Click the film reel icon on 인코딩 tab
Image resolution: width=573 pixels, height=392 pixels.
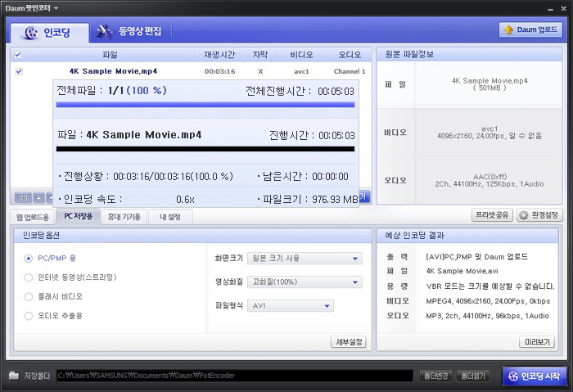[x=30, y=32]
